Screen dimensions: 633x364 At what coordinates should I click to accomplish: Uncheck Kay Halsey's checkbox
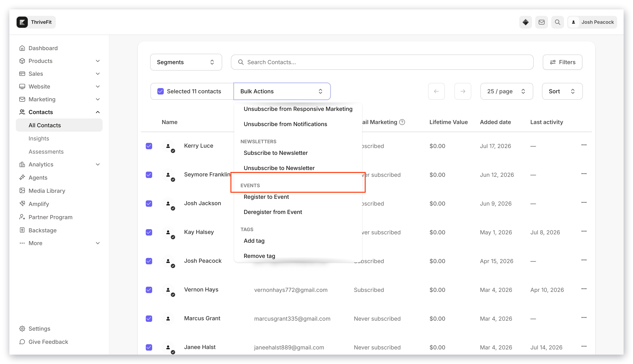149,232
